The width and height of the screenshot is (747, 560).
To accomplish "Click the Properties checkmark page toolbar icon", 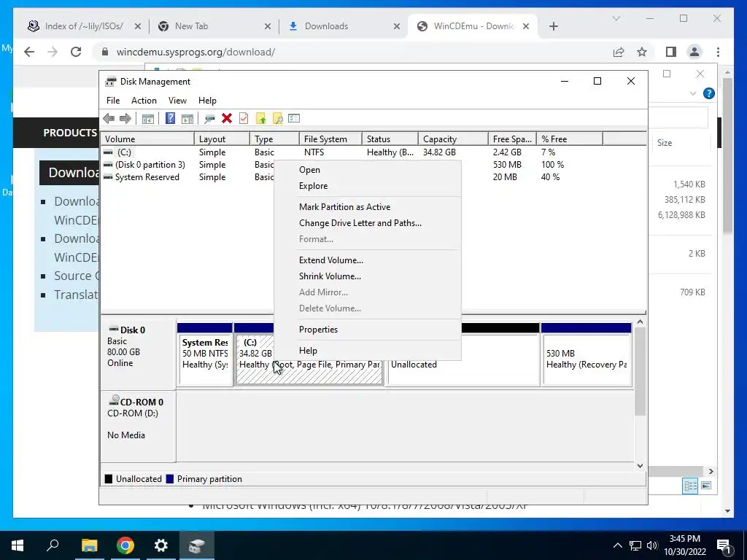I will (244, 119).
